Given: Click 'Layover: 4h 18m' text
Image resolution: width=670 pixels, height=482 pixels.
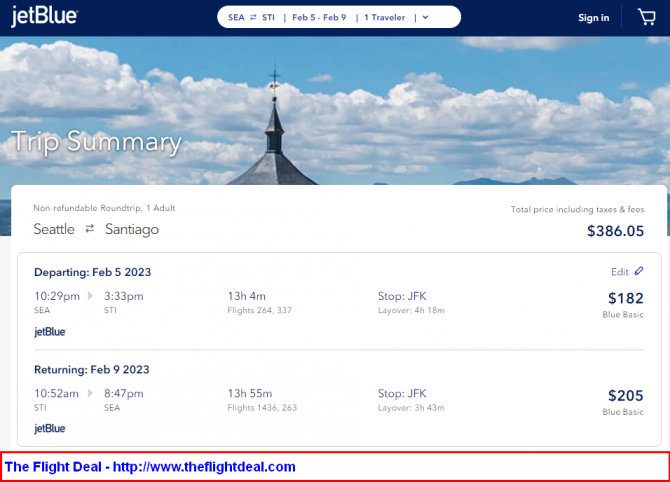Looking at the screenshot, I should pos(411,310).
